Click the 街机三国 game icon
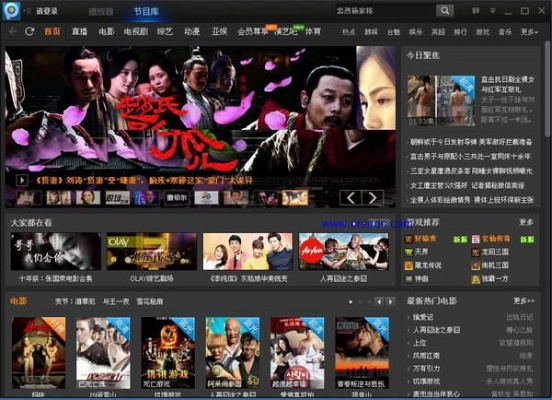Screen dimensions: 552x400 pyautogui.click(x=476, y=265)
